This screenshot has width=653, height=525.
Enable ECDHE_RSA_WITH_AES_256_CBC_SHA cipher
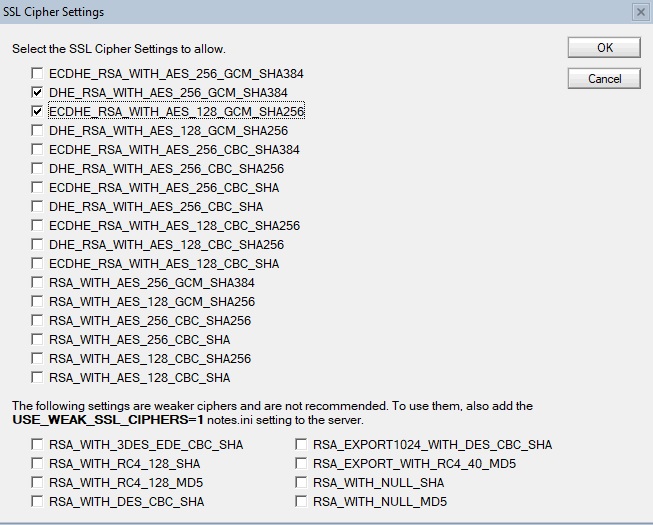point(37,187)
